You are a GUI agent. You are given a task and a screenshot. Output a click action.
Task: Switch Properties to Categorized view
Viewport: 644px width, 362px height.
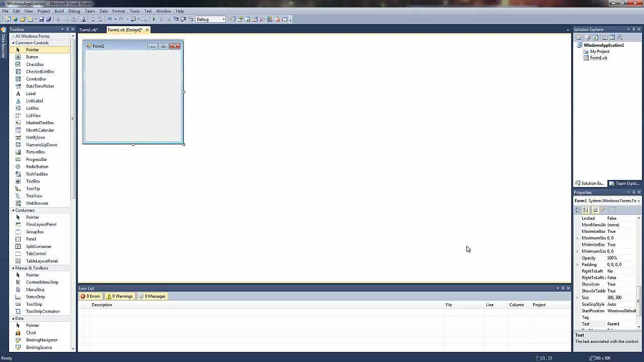tap(578, 210)
